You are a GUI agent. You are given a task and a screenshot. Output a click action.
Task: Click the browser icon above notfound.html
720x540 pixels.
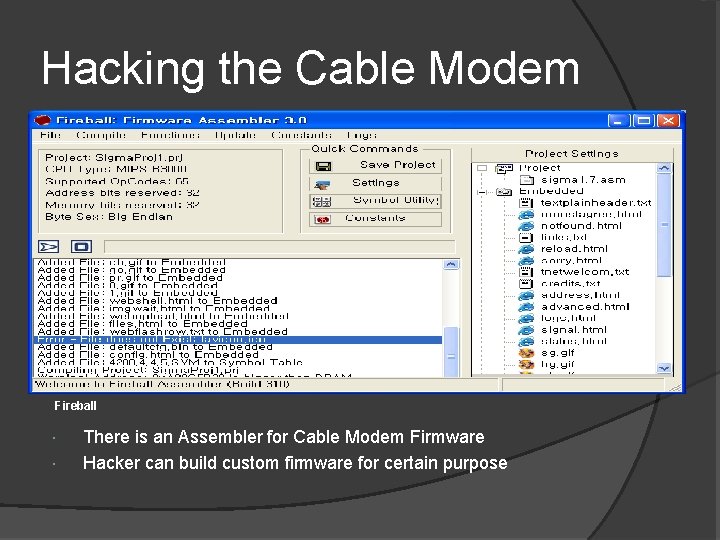click(x=526, y=214)
